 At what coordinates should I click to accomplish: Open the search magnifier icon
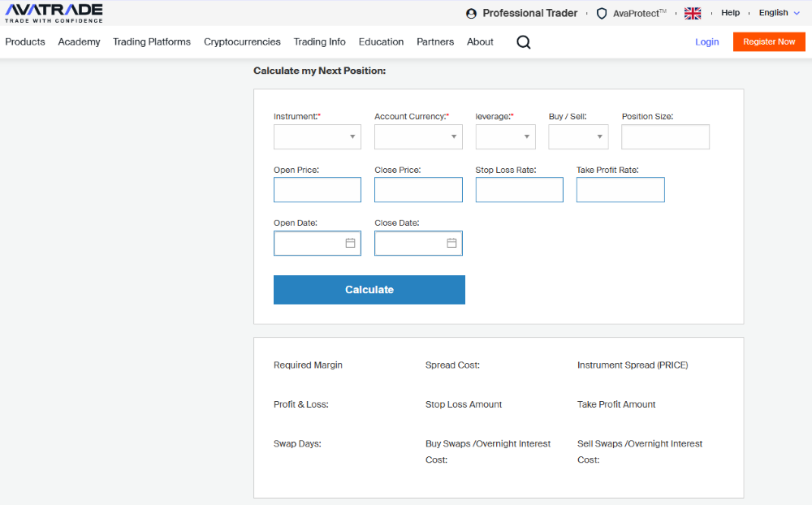point(524,42)
